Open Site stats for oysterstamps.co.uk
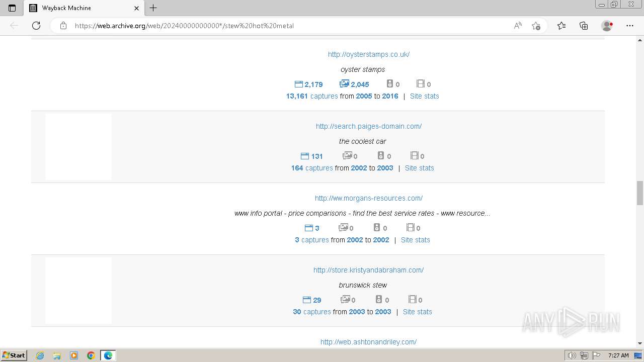Viewport: 644px width, 362px height. click(x=424, y=96)
